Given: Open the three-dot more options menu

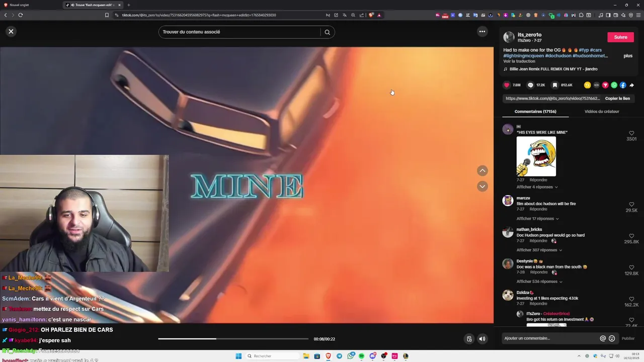Looking at the screenshot, I should [482, 32].
